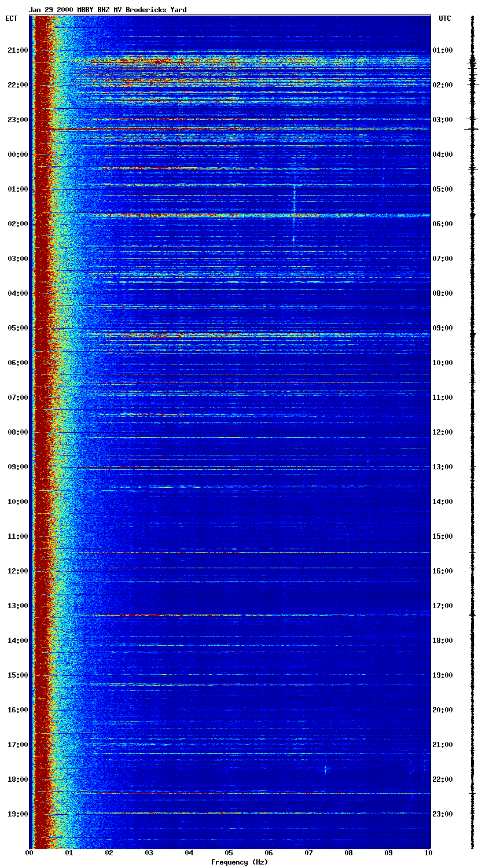Click the 03:00 UTC time label
This screenshot has height=868, width=493.
pyautogui.click(x=443, y=120)
